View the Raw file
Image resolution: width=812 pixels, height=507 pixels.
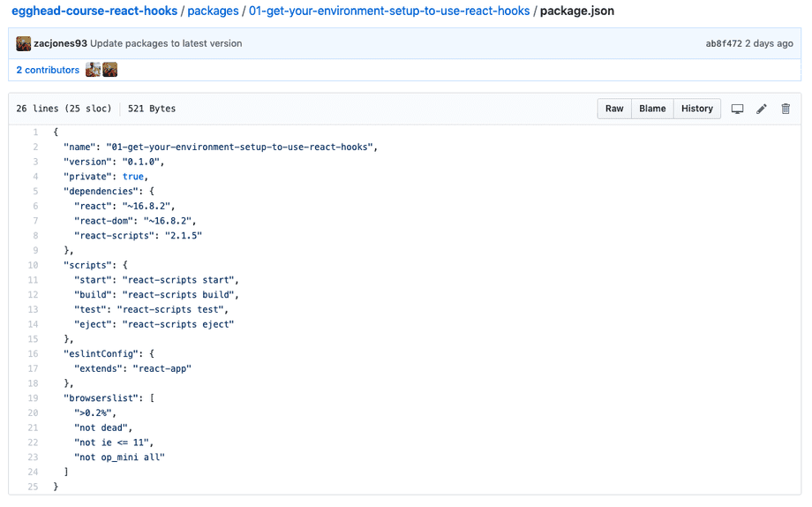[x=614, y=109]
